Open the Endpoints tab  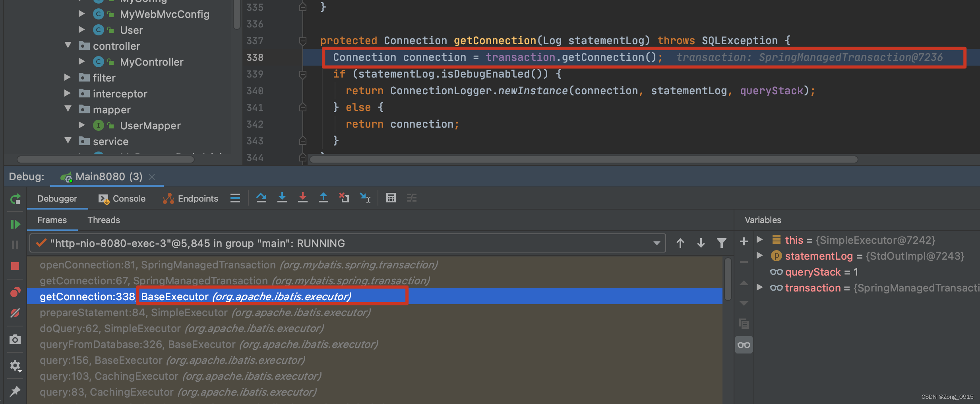coord(190,198)
